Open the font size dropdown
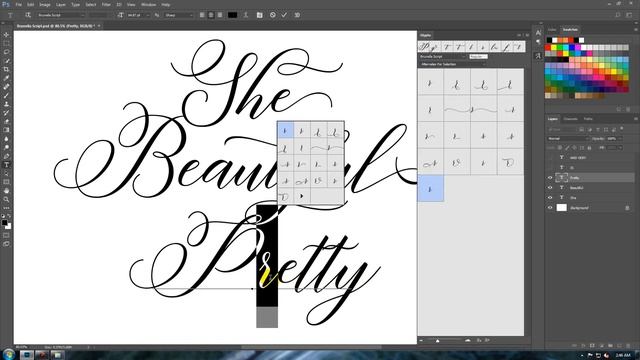Image resolution: width=640 pixels, height=360 pixels. pyautogui.click(x=147, y=15)
